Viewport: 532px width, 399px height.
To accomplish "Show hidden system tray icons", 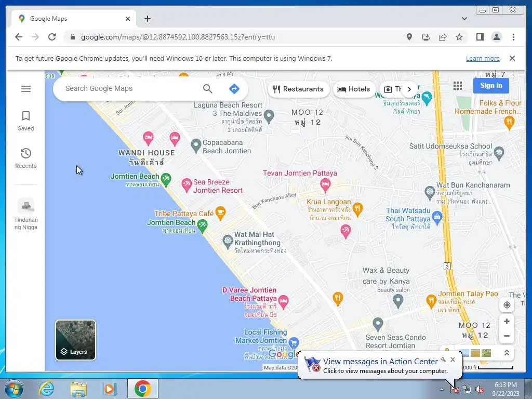I will (x=442, y=389).
